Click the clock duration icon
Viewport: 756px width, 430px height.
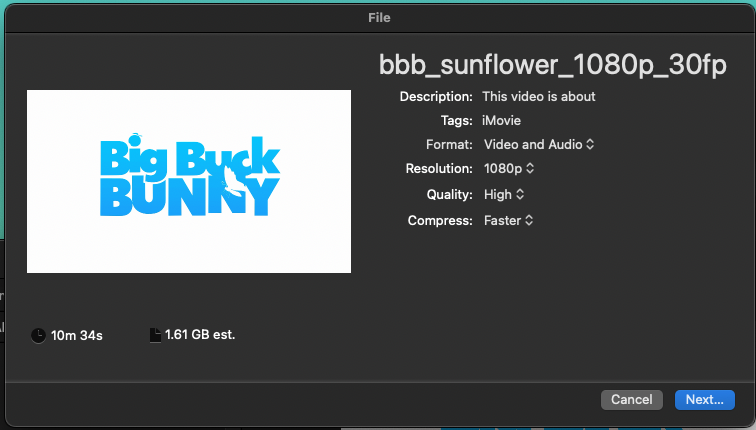point(38,335)
